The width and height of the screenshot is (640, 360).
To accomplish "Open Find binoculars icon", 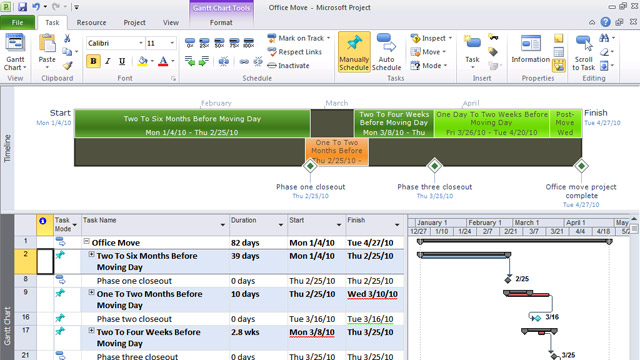I will tap(604, 38).
